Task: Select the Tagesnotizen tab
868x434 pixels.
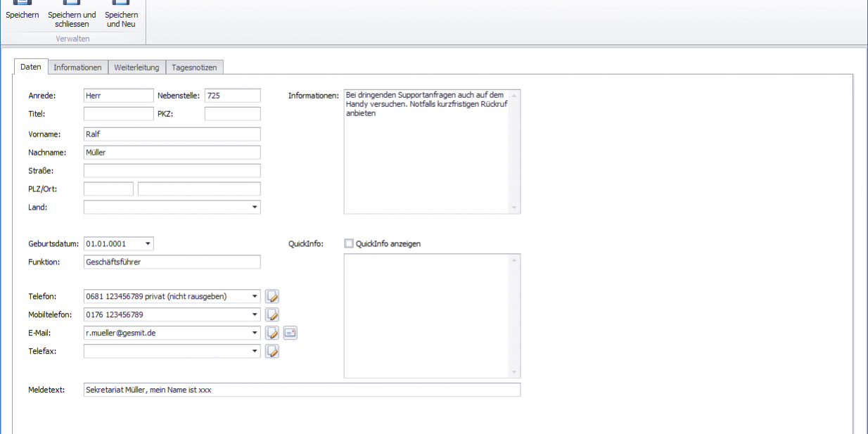Action: point(195,68)
